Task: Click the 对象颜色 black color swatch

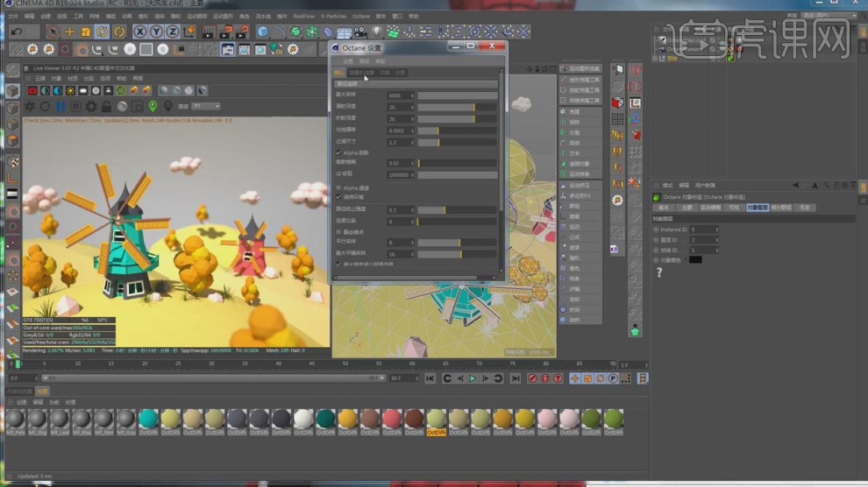Action: coord(695,259)
